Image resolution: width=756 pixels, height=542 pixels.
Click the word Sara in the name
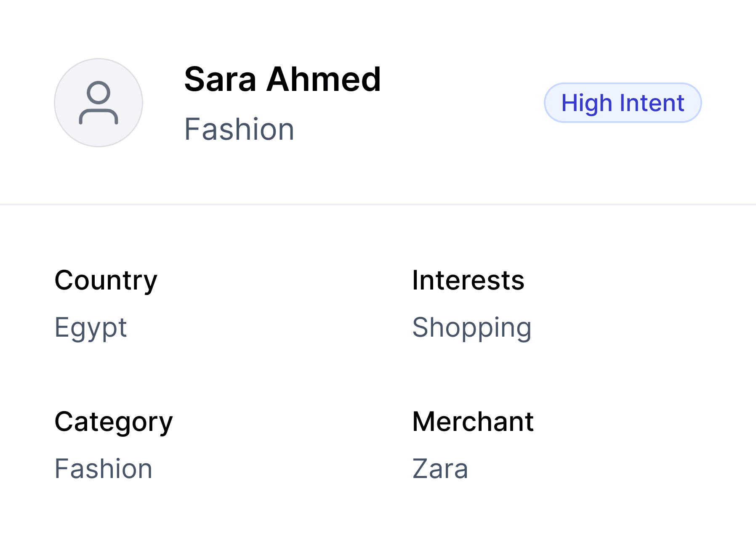coord(220,79)
